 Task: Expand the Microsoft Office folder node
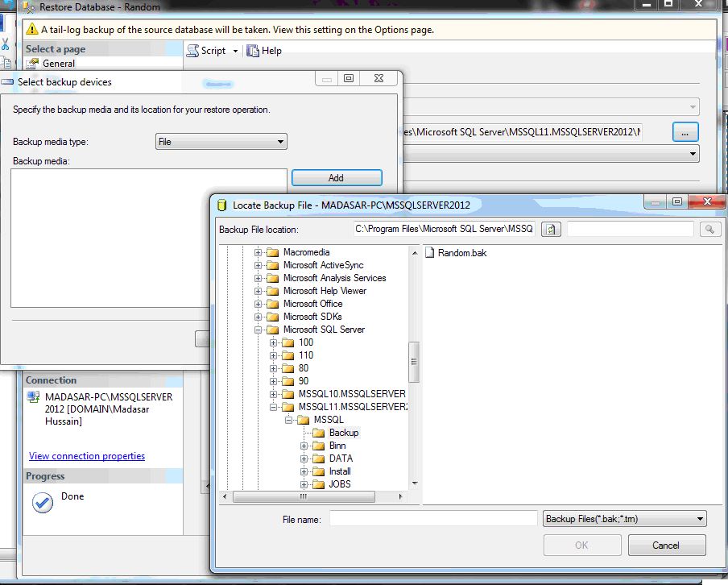259,304
